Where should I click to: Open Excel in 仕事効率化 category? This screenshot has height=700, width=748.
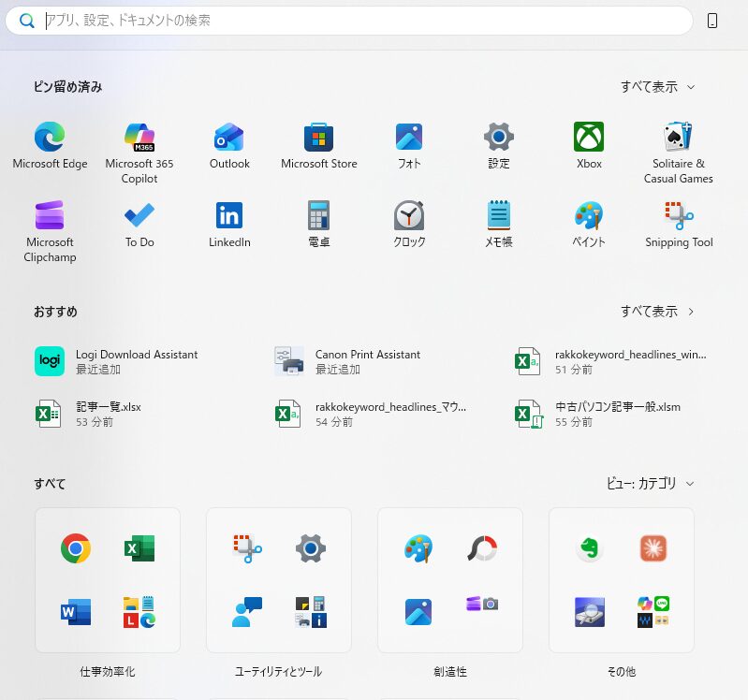click(139, 548)
